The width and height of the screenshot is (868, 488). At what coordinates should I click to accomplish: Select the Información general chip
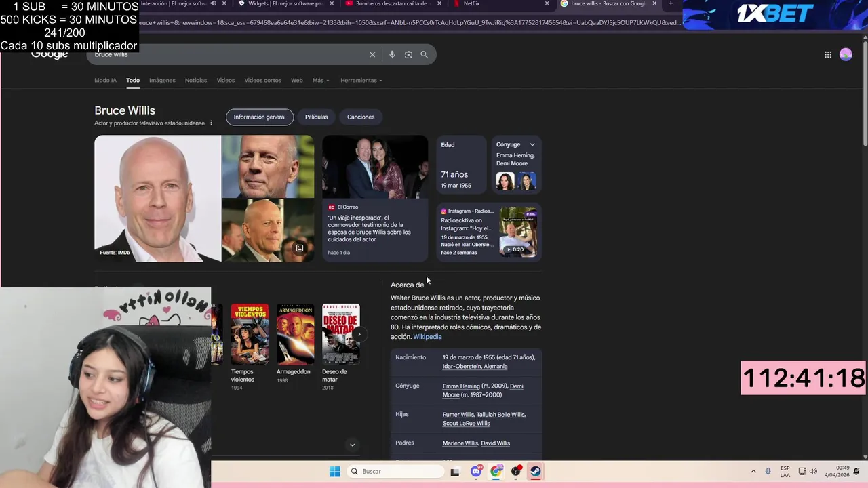(260, 117)
